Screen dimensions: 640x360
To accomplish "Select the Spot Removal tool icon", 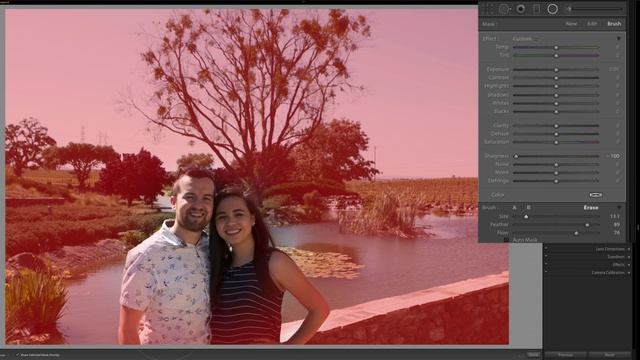I will tap(504, 9).
